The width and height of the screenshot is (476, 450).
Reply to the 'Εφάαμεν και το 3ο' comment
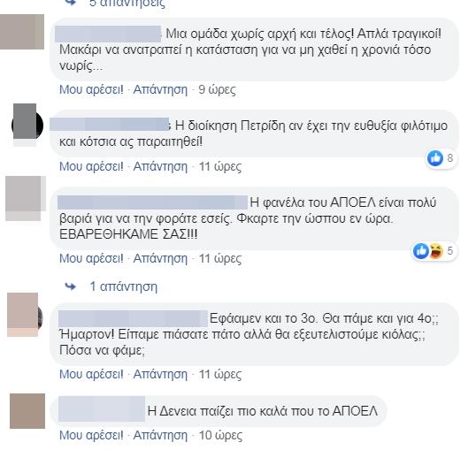(160, 374)
